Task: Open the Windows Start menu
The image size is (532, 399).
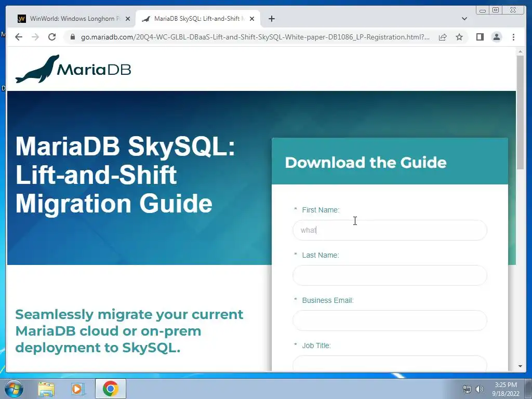Action: coord(14,389)
